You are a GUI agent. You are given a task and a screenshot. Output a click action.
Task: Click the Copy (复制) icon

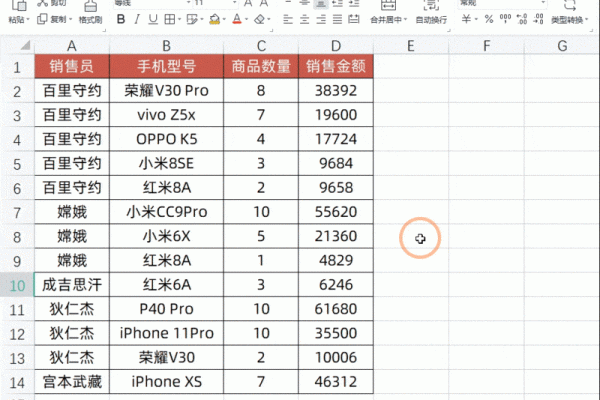[42, 19]
